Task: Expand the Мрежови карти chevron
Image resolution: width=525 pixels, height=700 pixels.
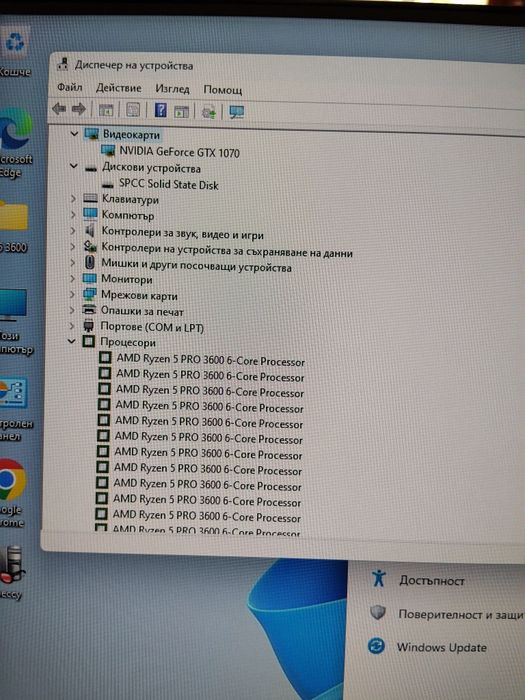Action: [x=72, y=294]
